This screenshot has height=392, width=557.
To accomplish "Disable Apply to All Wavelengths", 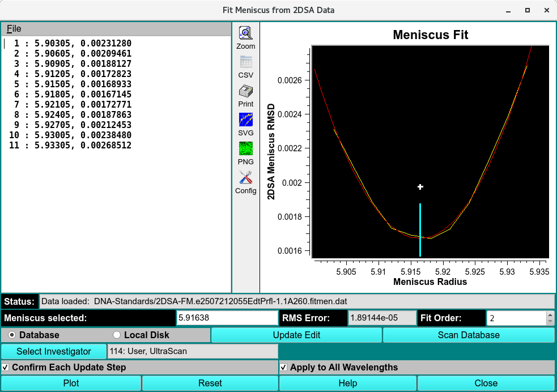I will 282,367.
